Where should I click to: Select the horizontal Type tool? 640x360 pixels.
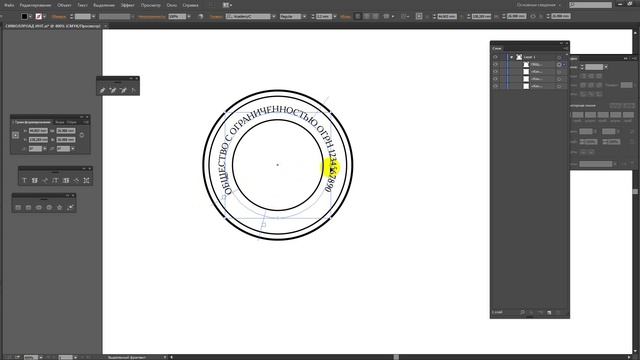[24, 180]
